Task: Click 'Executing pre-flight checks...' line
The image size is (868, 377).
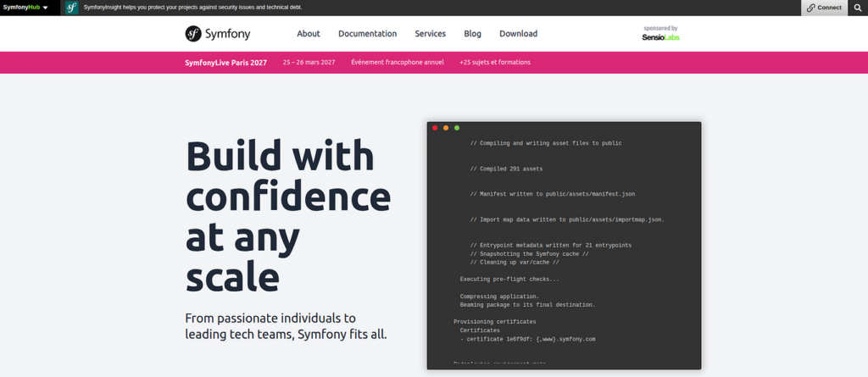Action: click(509, 280)
